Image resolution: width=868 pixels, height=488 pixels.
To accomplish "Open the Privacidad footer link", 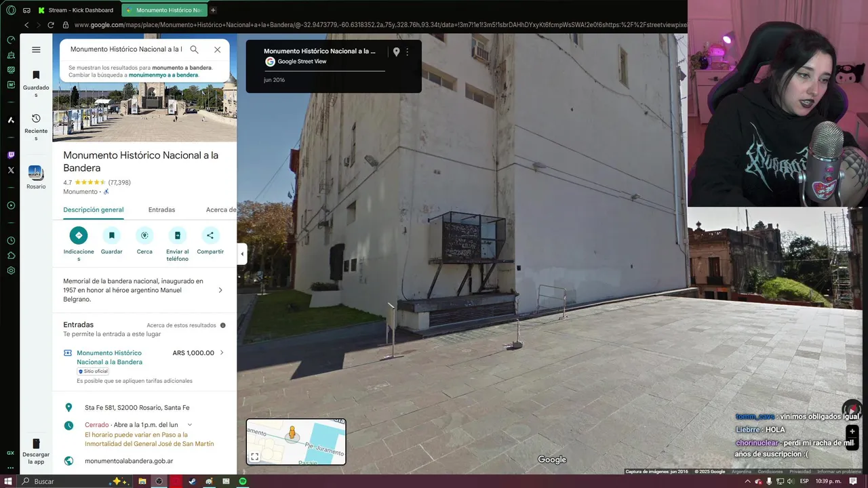I will [x=800, y=472].
